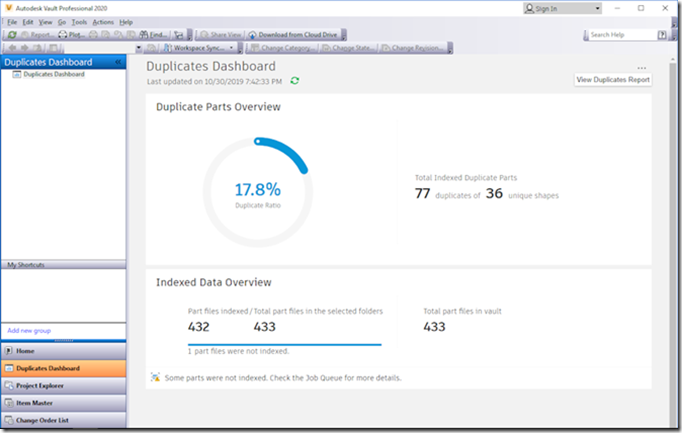Expand the Change Revision toolbar overflow arrow

[450, 48]
